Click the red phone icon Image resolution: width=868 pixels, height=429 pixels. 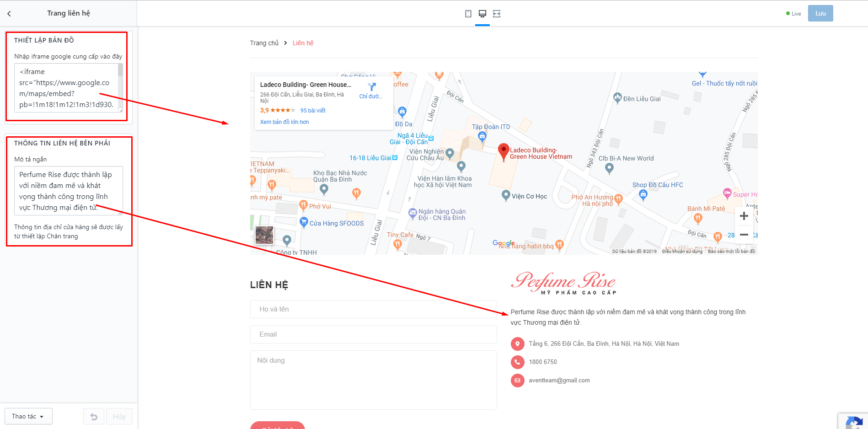[x=517, y=362]
